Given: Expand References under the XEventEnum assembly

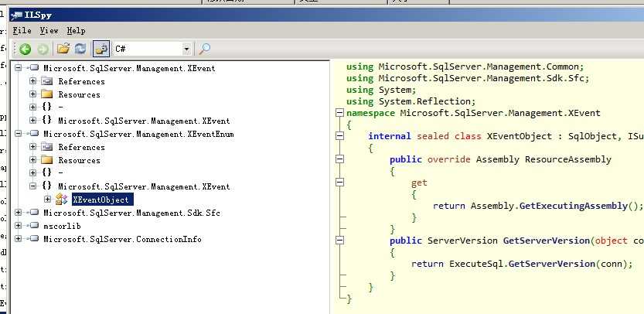Looking at the screenshot, I should pos(32,147).
